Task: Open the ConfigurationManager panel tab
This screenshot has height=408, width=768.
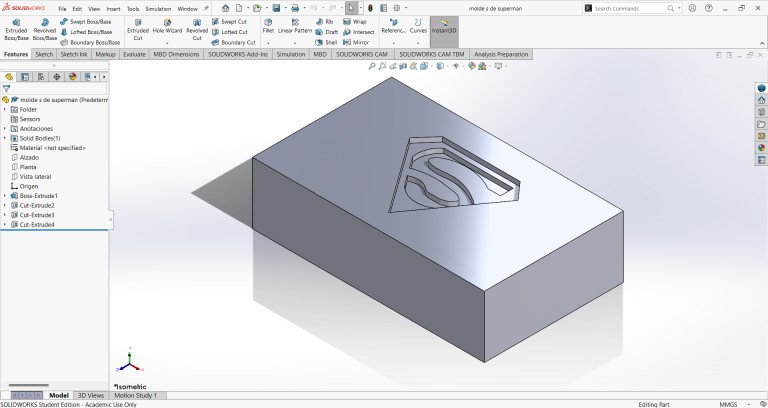Action: 41,77
